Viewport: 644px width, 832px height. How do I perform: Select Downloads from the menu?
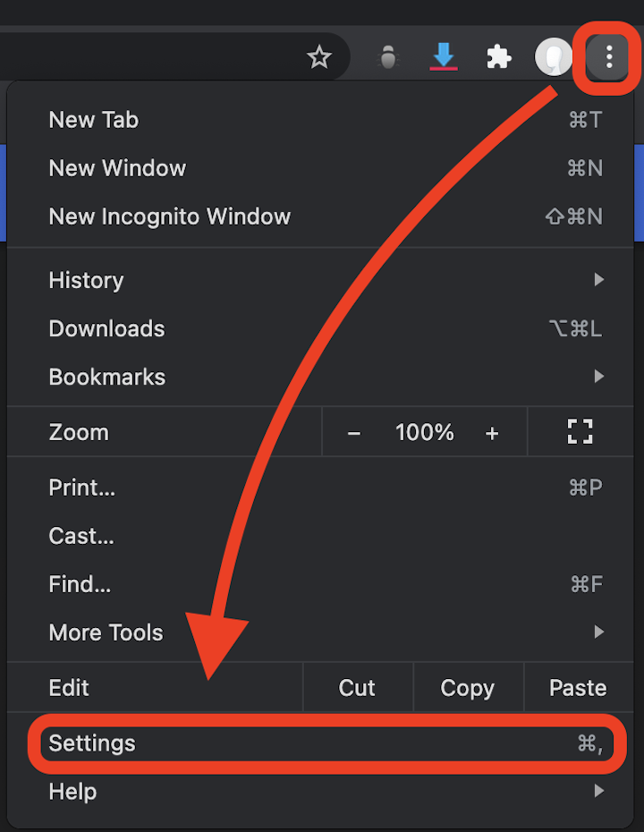pos(106,328)
